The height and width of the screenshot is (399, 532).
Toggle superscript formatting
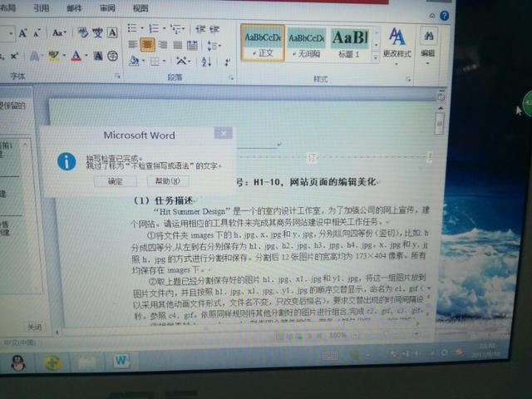coord(14,56)
